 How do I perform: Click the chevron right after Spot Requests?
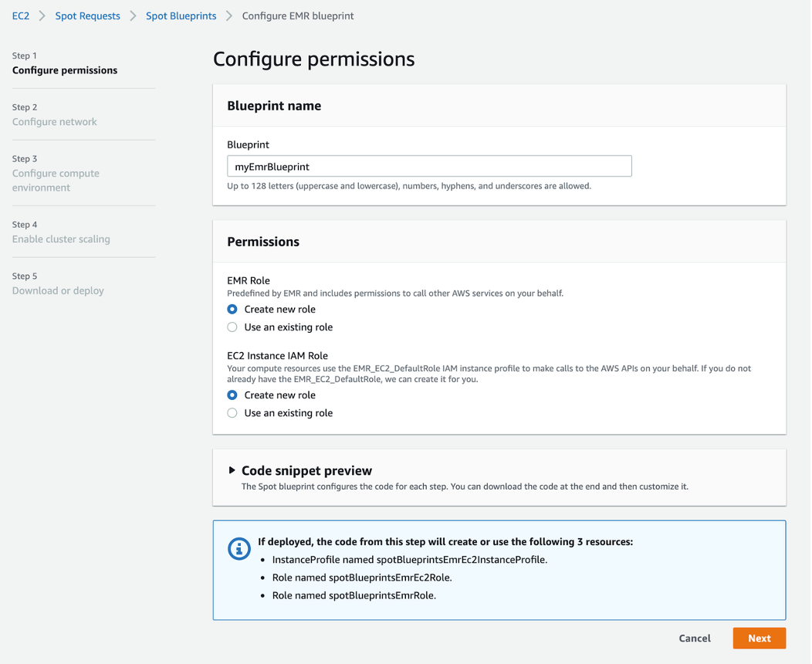pyautogui.click(x=133, y=16)
